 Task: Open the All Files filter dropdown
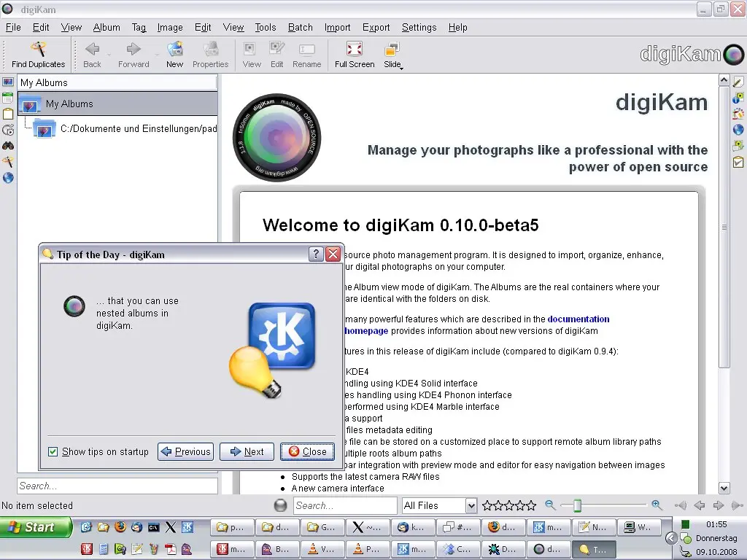tap(439, 505)
